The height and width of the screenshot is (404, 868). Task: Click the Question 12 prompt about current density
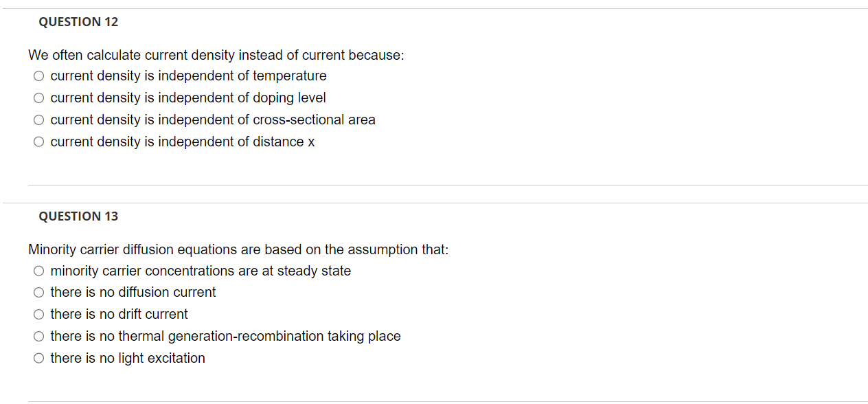pyautogui.click(x=216, y=55)
